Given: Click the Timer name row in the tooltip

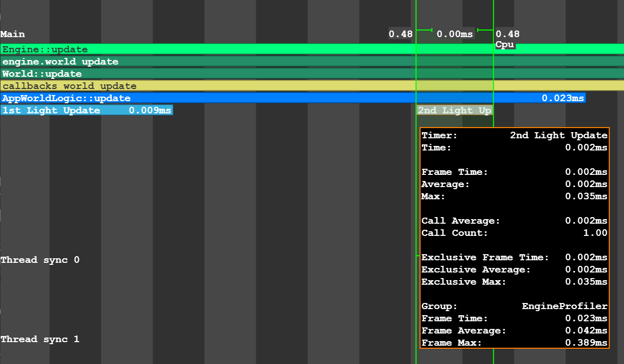Looking at the screenshot, I should coord(514,135).
